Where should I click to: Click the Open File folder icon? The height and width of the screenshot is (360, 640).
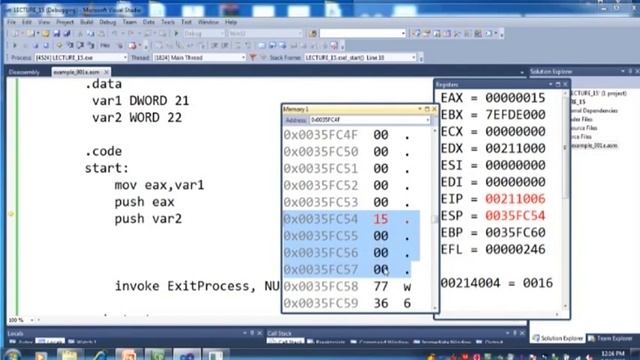[x=45, y=34]
